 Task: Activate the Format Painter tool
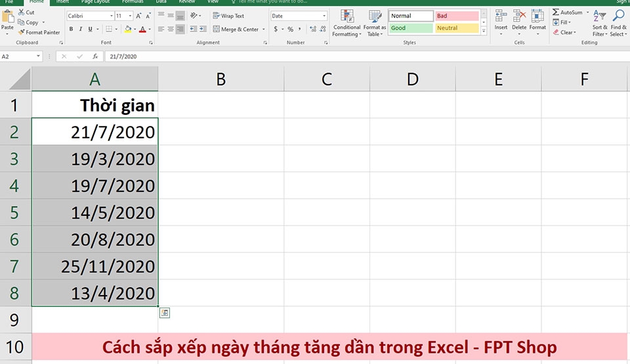pos(39,32)
